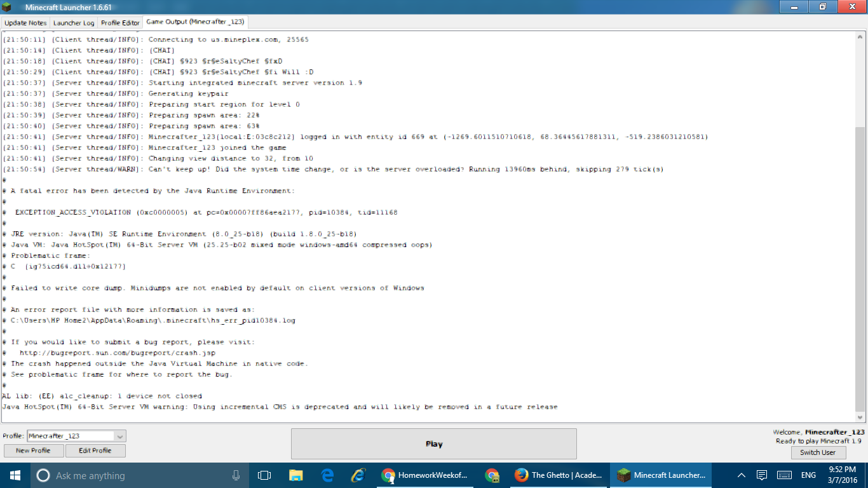This screenshot has width=868, height=488.
Task: Click 'See problematic frame for where to report'
Action: [118, 374]
